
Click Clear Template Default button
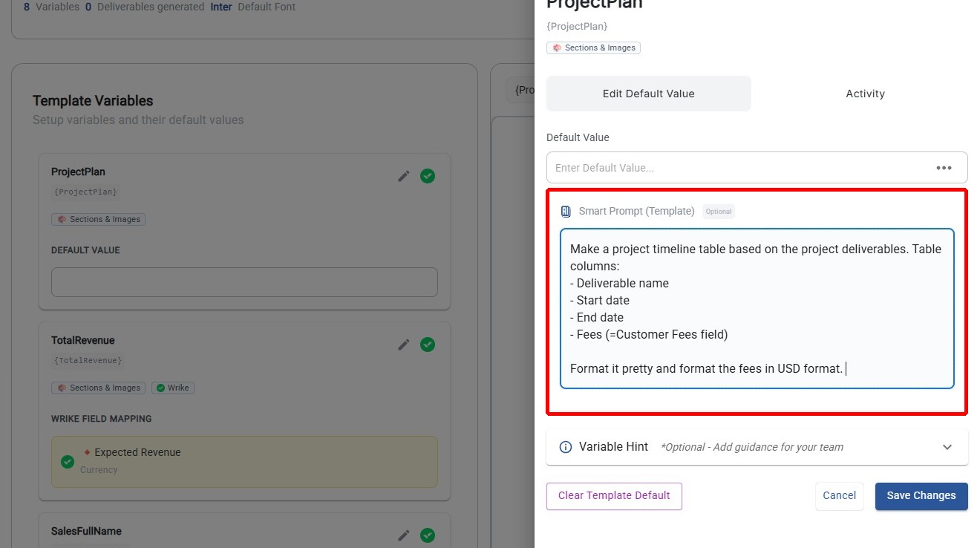coord(614,496)
